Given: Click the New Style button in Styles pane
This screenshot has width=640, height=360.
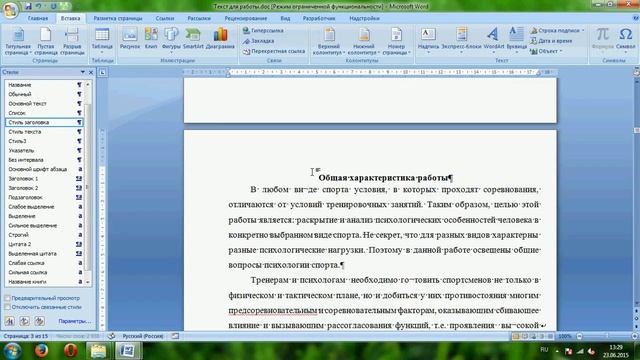Looking at the screenshot, I should click(10, 321).
